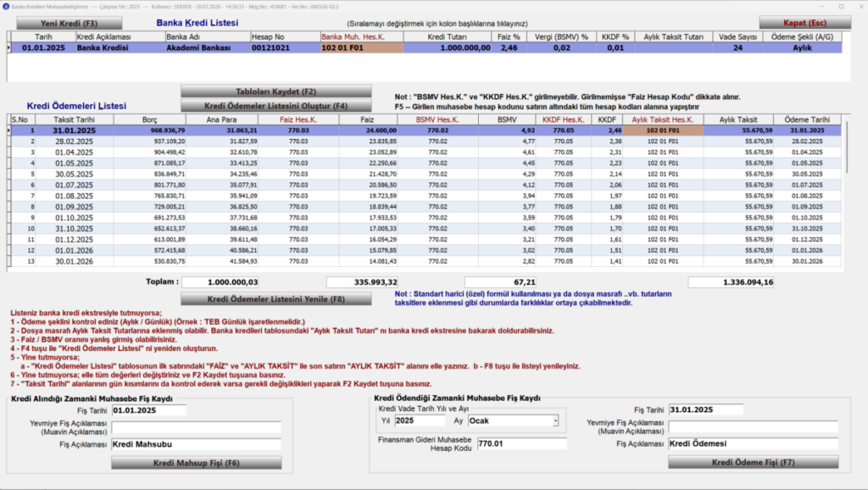Click the Aylık Taksit Hes.K. column header
Screen dimensions: 868x490
663,120
